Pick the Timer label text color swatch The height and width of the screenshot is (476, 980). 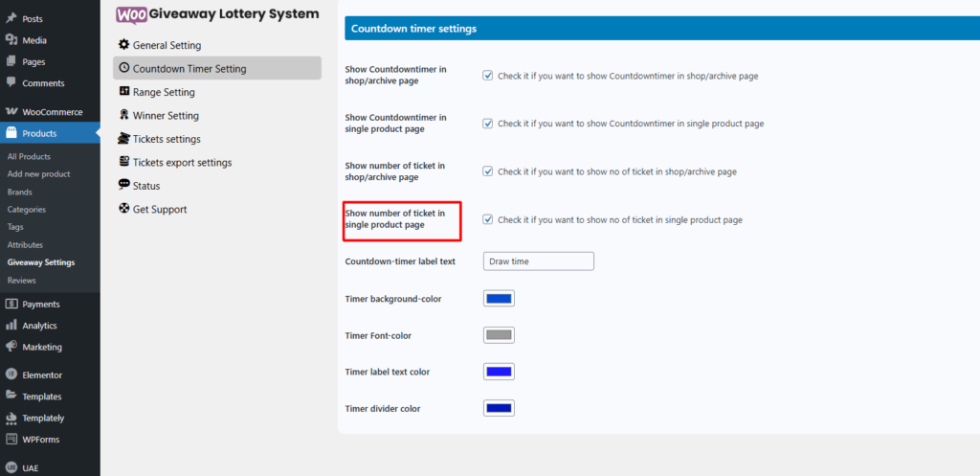(x=499, y=372)
